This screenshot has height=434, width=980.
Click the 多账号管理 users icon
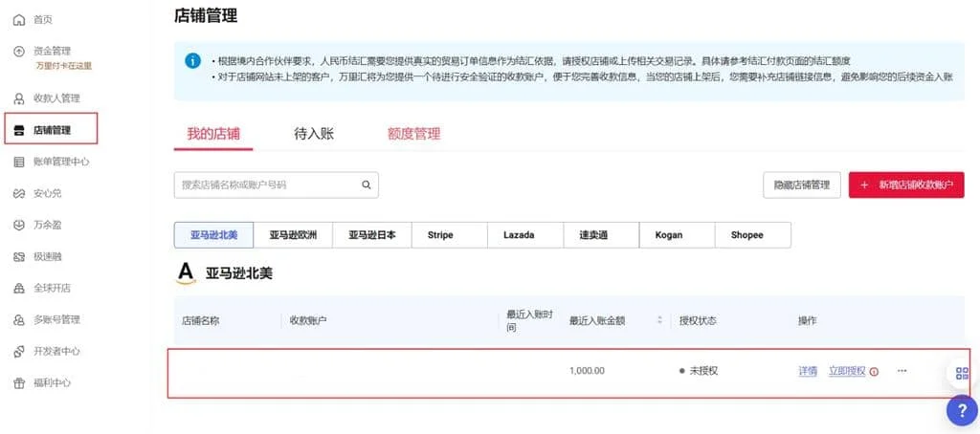19,319
